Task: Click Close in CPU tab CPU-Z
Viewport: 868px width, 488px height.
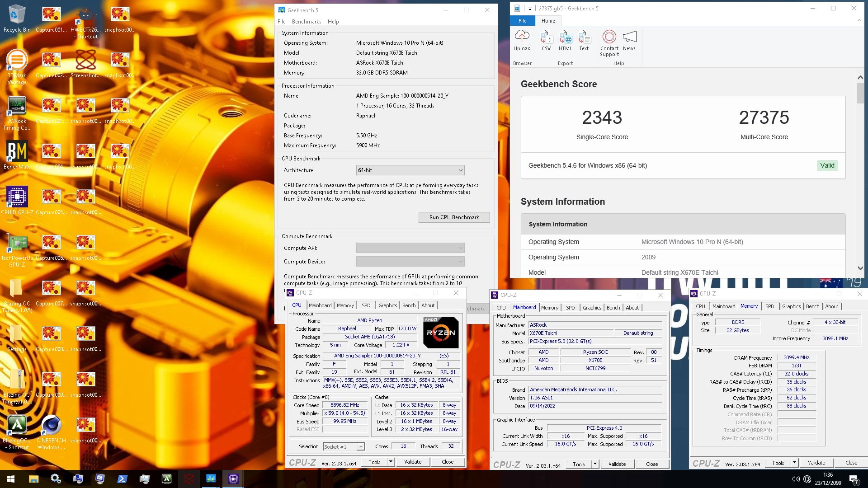Action: click(448, 462)
